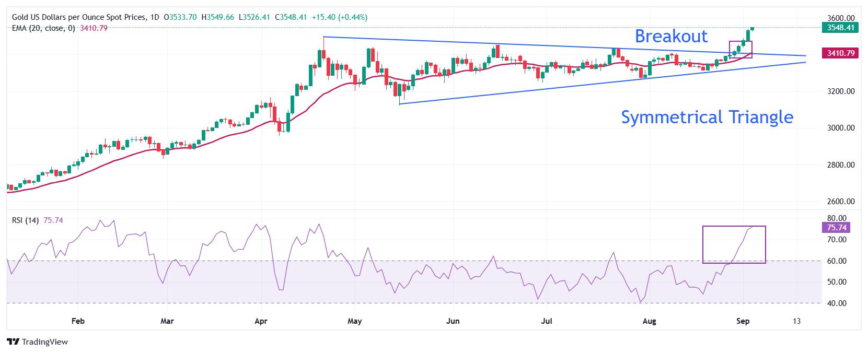The height and width of the screenshot is (353, 868).
Task: Click the RSI (14) indicator label
Action: [25, 220]
